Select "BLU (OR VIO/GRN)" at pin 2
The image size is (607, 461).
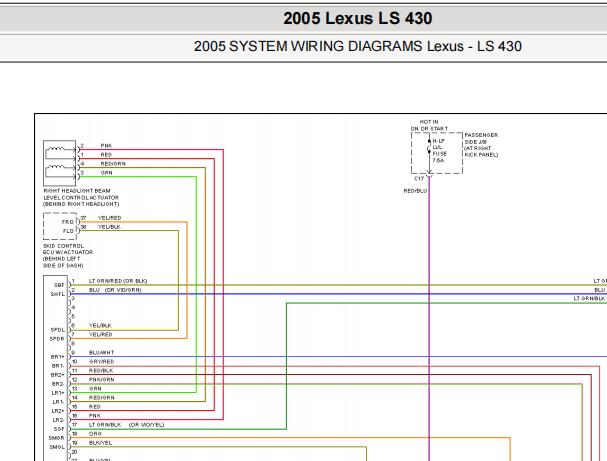click(x=115, y=290)
